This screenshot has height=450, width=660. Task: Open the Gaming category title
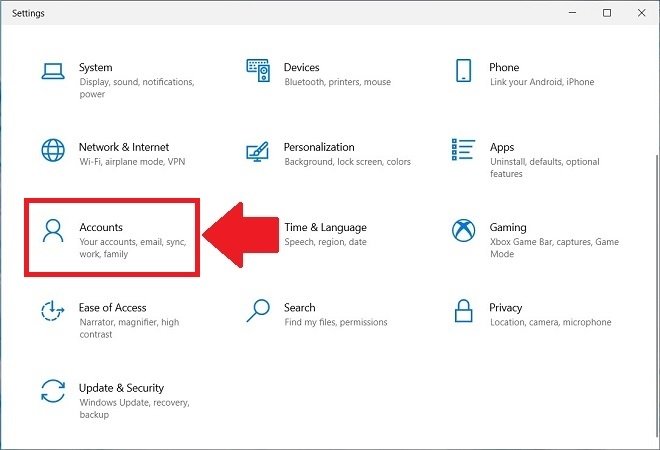coord(508,228)
